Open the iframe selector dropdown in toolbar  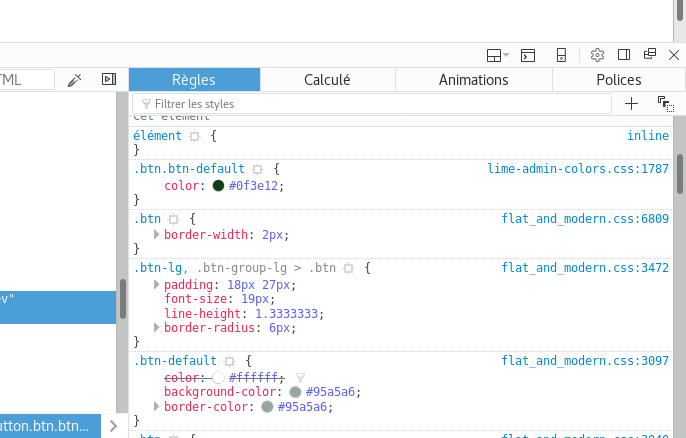(x=497, y=55)
